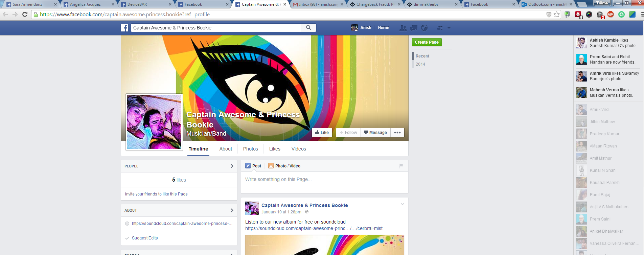
Task: Select the Post composer tab
Action: (x=253, y=166)
